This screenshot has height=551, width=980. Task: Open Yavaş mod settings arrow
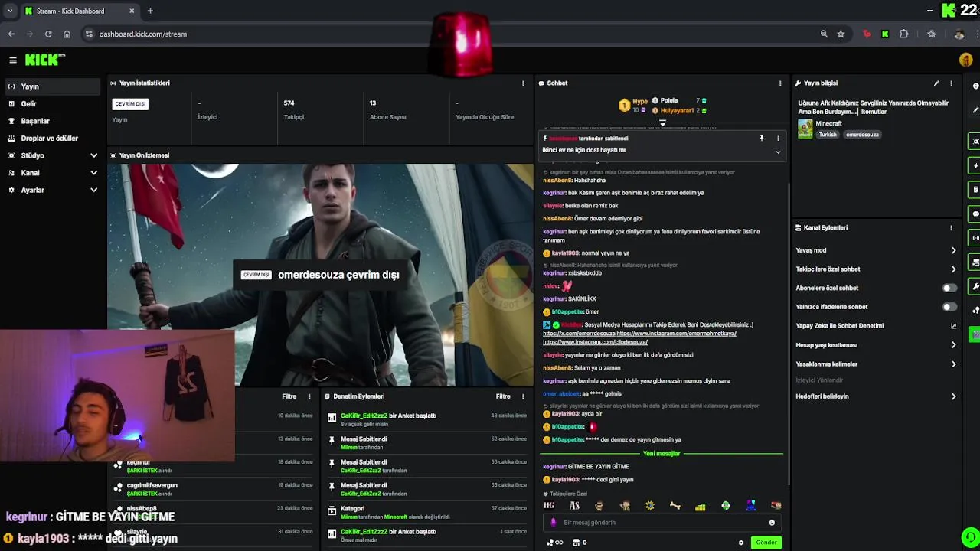(x=953, y=250)
